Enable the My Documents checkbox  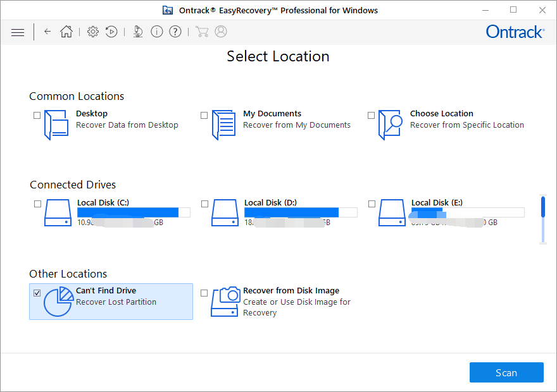204,115
